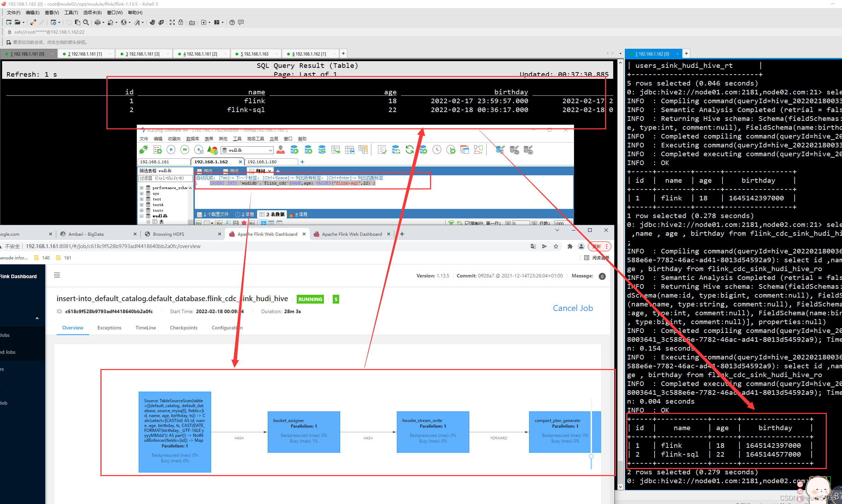842x504 pixels.
Task: Click SQLyog table filter input field
Action: pyautogui.click(x=165, y=178)
